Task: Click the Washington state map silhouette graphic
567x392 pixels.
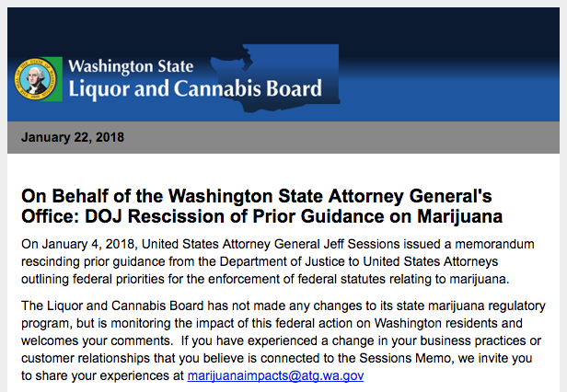Action: 275,77
